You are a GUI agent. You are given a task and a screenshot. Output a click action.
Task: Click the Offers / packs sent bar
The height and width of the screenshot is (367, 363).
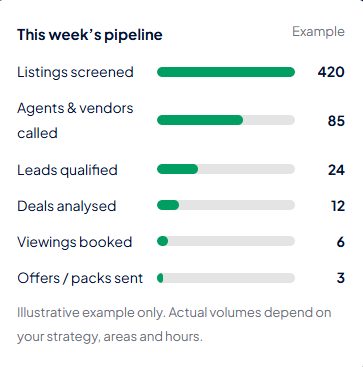click(226, 278)
